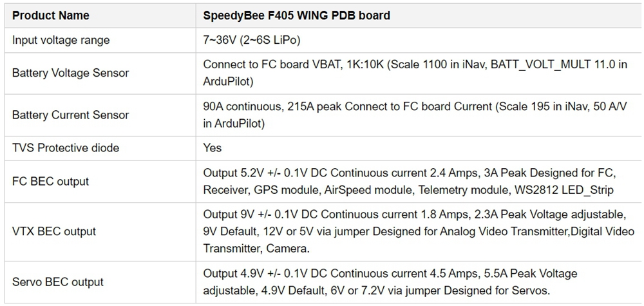Screen dimensions: 644x306
Task: Select the "Battery Voltage Sensor" row label
Action: pos(71,73)
